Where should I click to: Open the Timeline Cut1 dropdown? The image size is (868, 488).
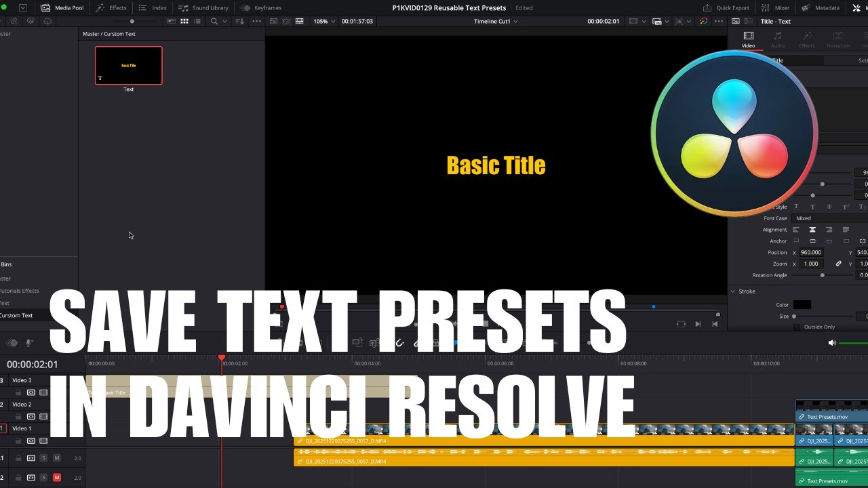pyautogui.click(x=496, y=21)
